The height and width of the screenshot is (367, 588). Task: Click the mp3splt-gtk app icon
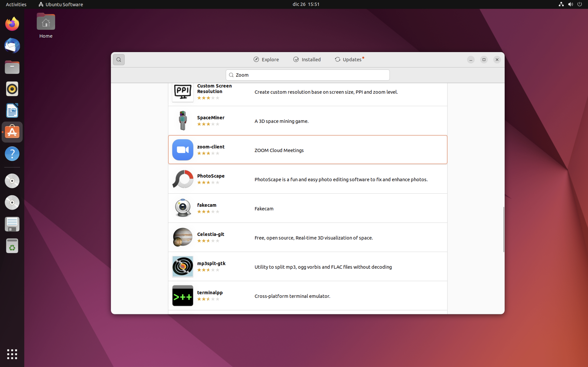182,266
